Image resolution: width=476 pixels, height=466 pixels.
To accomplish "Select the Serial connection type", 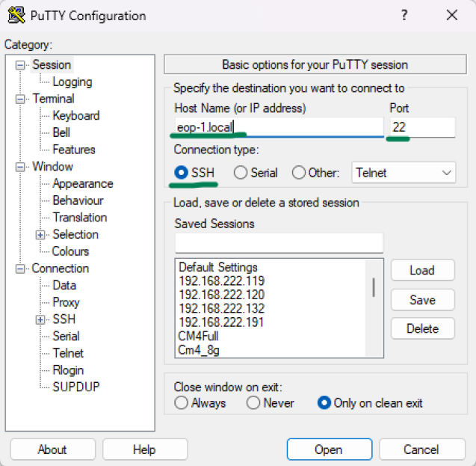I will click(241, 173).
